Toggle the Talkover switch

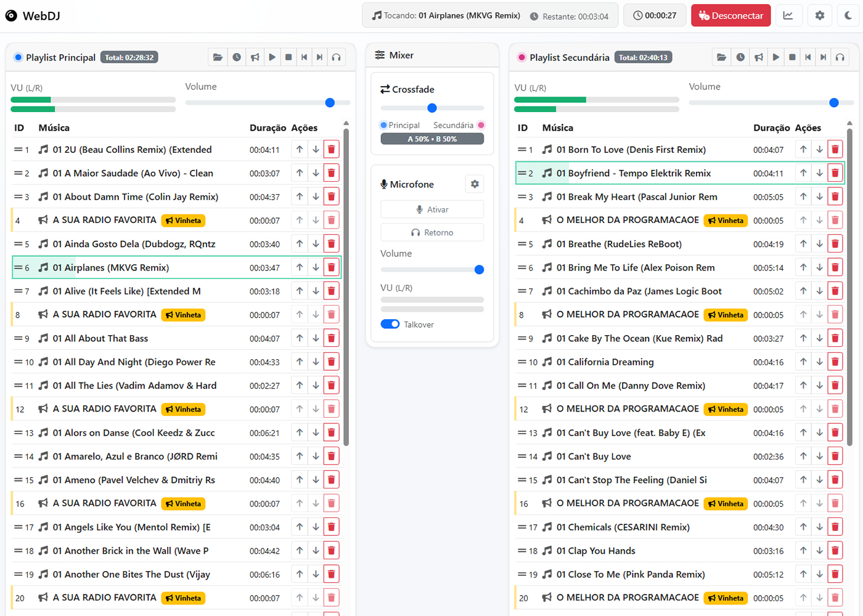(390, 325)
